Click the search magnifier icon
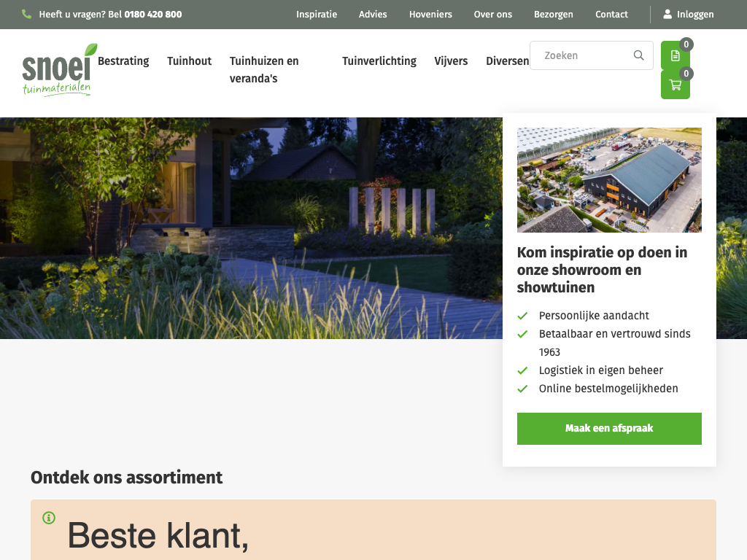 coord(639,55)
